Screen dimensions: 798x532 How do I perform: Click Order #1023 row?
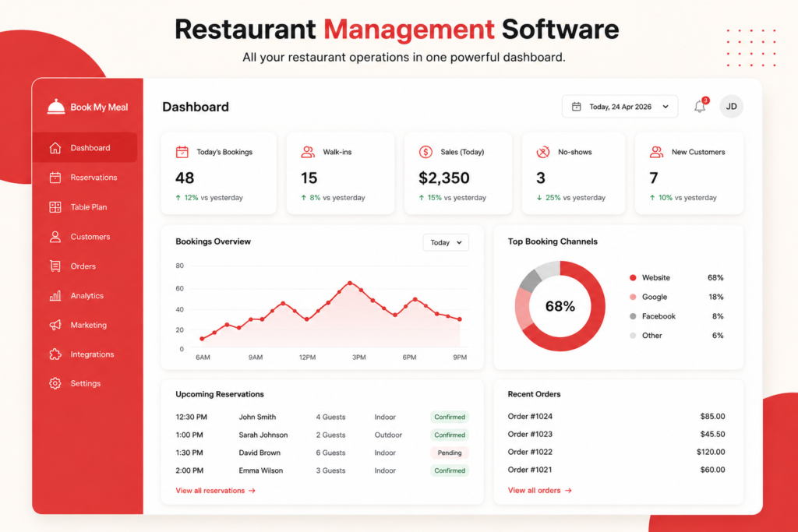click(616, 435)
